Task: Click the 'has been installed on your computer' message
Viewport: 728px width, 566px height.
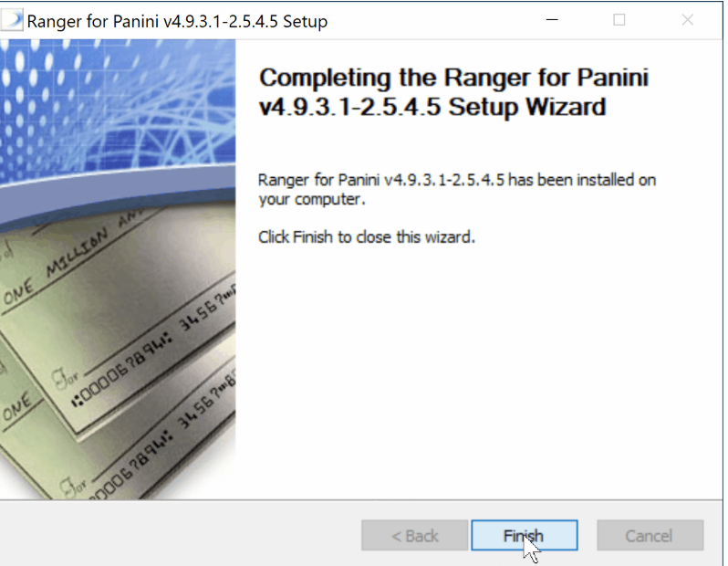Action: pyautogui.click(x=457, y=189)
